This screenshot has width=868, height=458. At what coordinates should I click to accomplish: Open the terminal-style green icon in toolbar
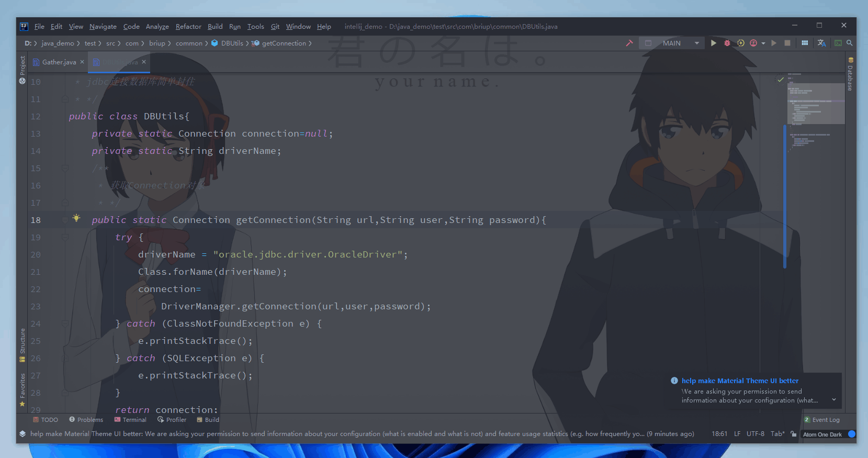click(838, 43)
